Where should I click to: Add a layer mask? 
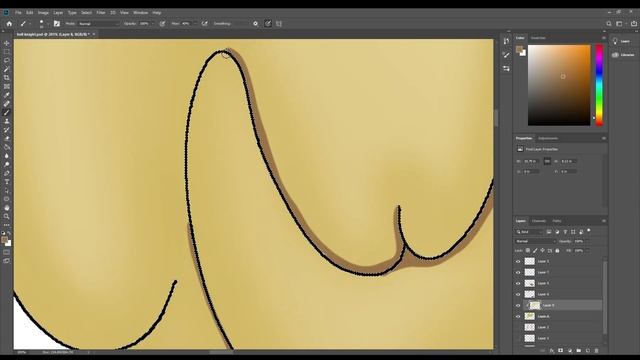click(x=560, y=351)
